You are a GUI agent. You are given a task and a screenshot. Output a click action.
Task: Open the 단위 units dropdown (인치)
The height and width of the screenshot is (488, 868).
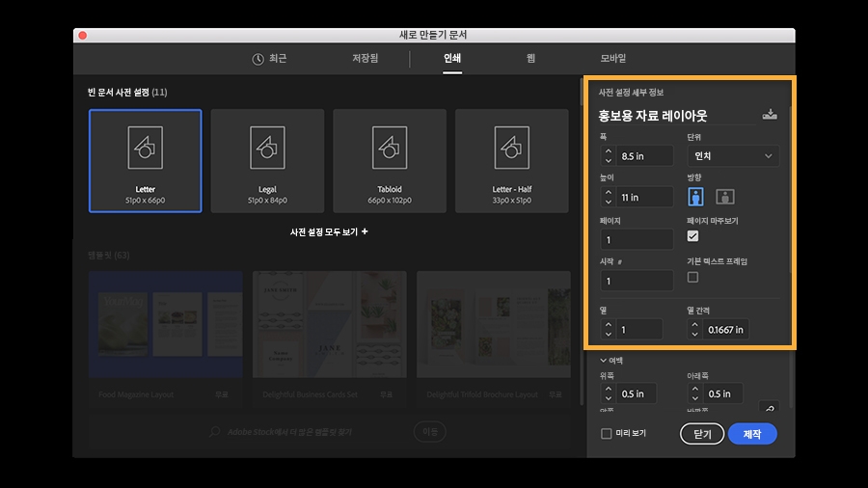(x=733, y=156)
